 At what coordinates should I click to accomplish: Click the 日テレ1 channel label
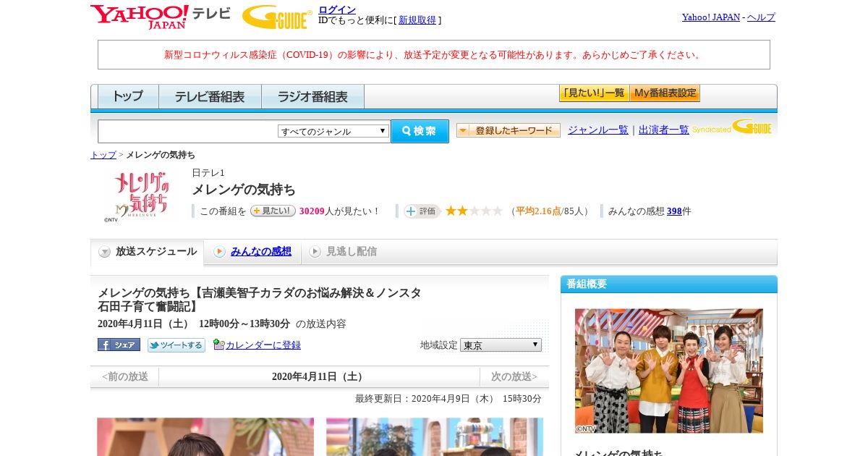pos(208,173)
